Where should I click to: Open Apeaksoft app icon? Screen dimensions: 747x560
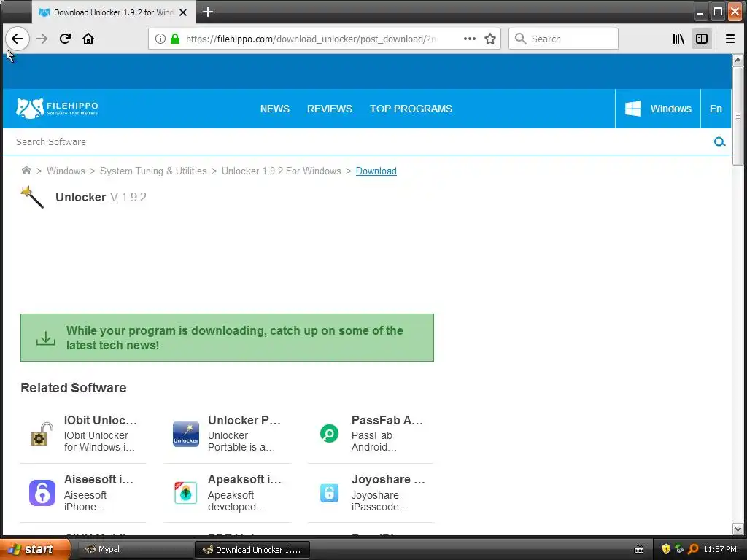186,493
